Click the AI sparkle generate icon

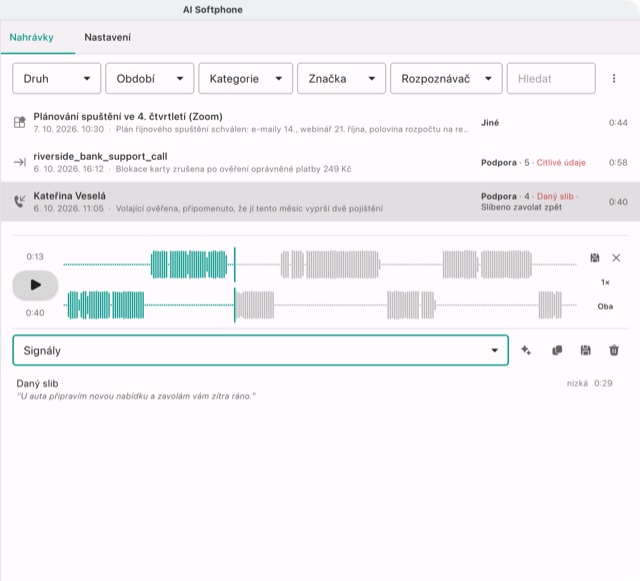(526, 350)
